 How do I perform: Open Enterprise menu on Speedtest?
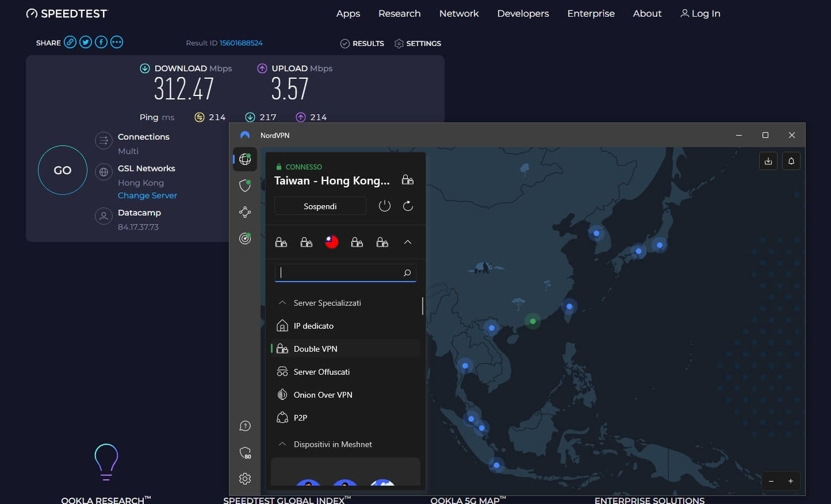click(x=591, y=13)
